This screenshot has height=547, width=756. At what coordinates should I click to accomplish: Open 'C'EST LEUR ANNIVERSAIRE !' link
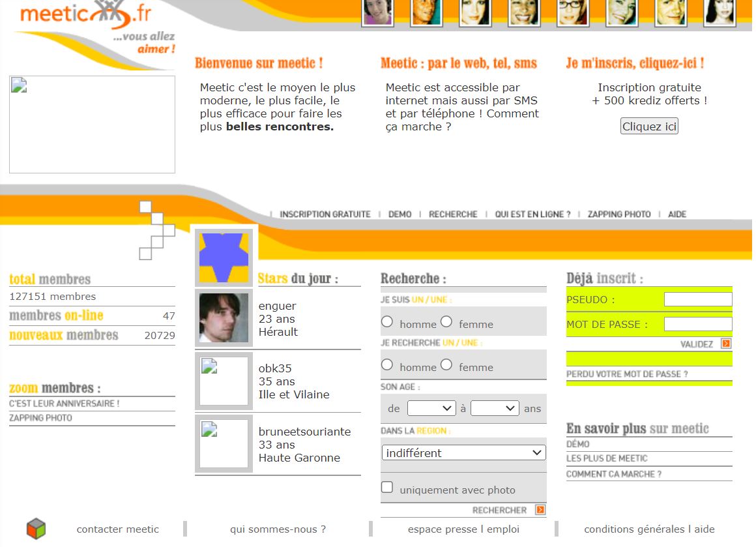[x=64, y=404]
